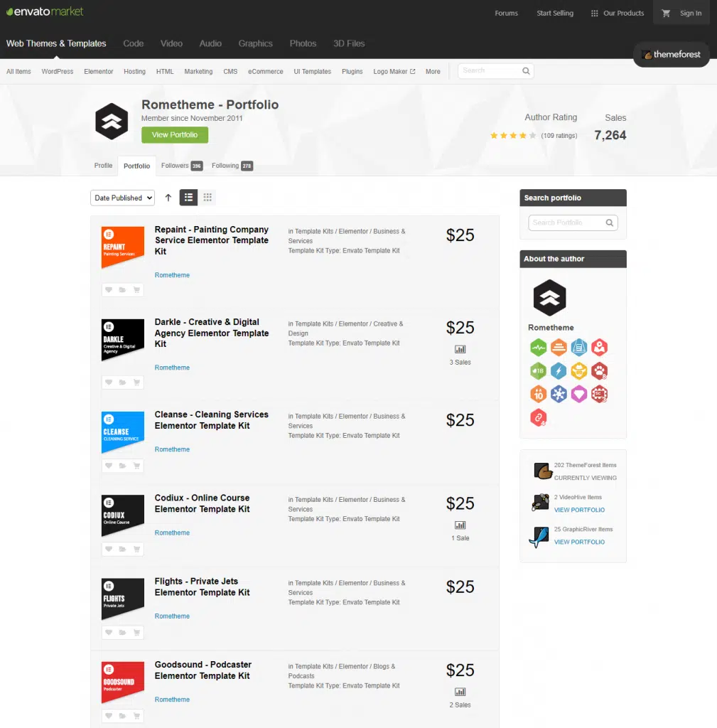This screenshot has height=728, width=717.
Task: Open the Forums link
Action: (x=507, y=14)
